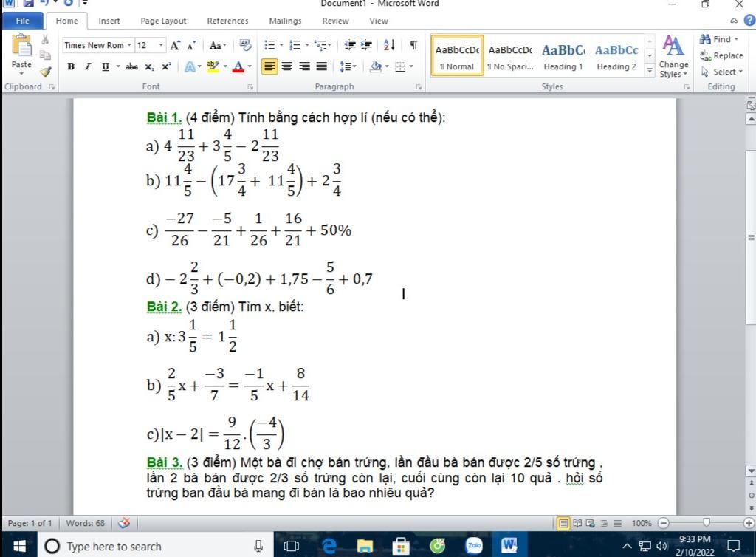The image size is (756, 557).
Task: Apply the No Spacing style
Action: pos(510,55)
